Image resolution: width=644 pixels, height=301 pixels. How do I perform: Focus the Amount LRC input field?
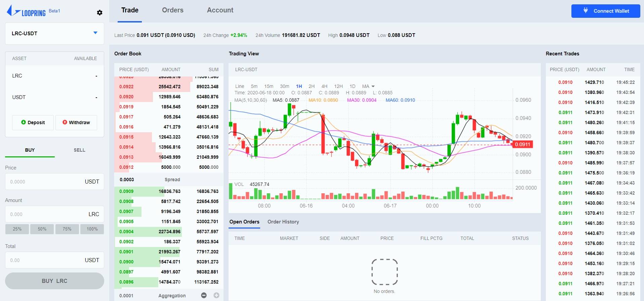tap(54, 214)
